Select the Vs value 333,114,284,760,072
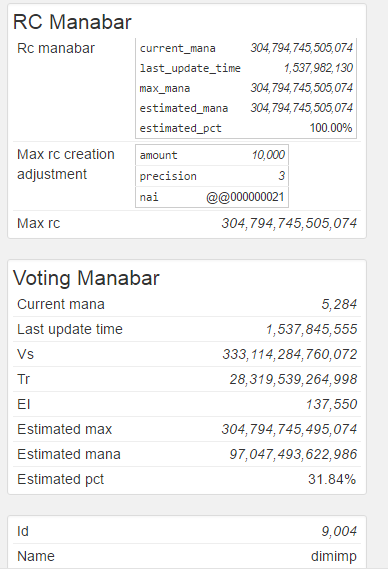 (290, 354)
